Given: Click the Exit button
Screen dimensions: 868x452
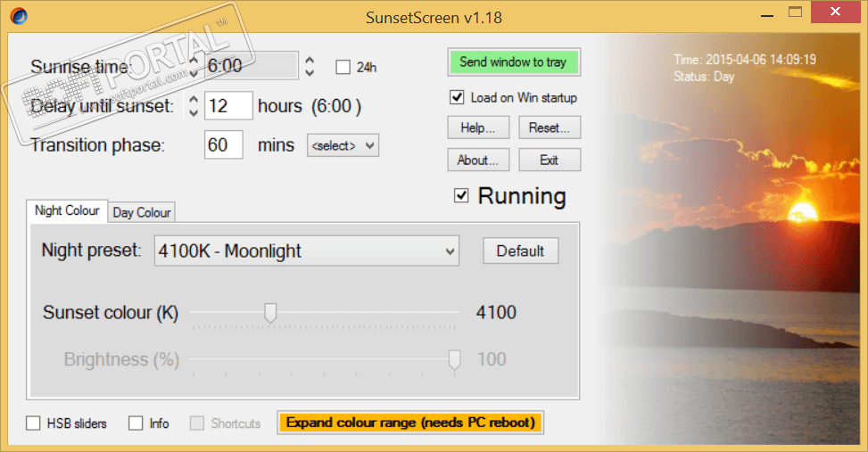Looking at the screenshot, I should [550, 160].
